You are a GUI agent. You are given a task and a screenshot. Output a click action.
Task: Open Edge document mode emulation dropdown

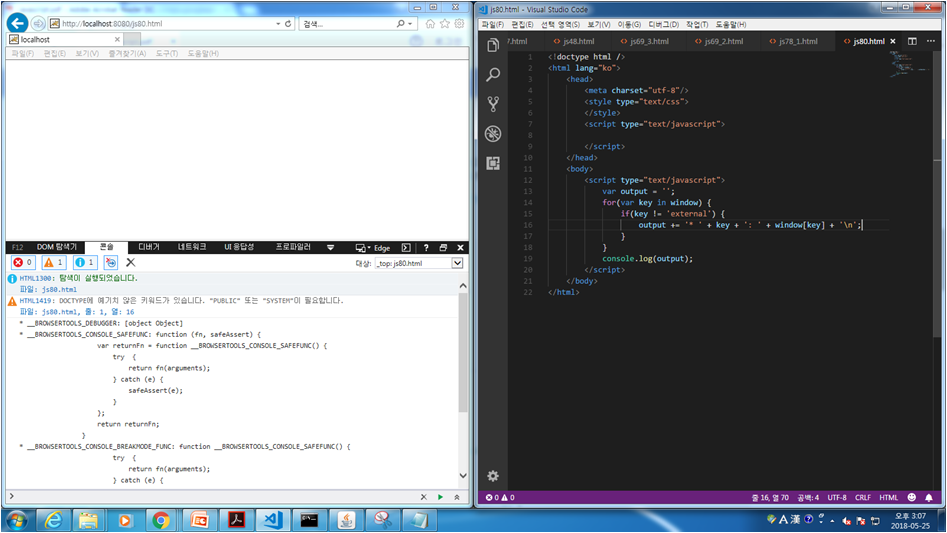coord(373,247)
